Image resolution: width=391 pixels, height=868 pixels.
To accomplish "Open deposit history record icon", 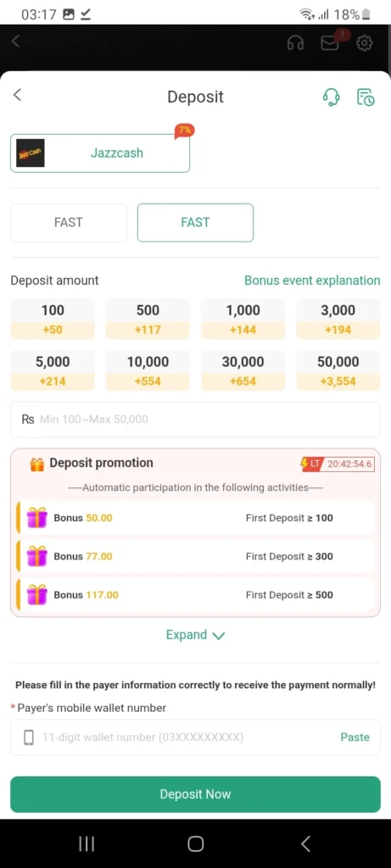I will [366, 97].
